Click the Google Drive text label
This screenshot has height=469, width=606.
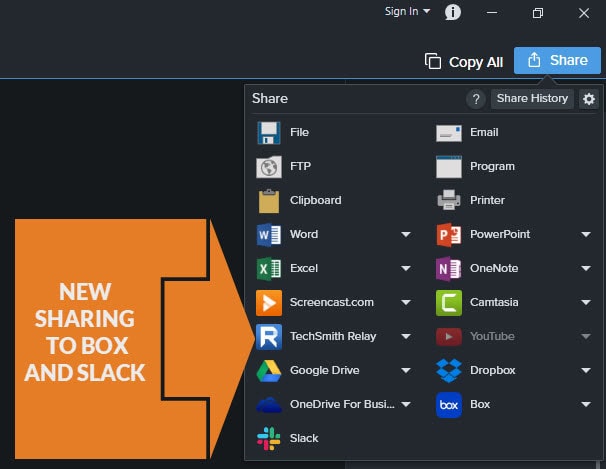pos(325,370)
